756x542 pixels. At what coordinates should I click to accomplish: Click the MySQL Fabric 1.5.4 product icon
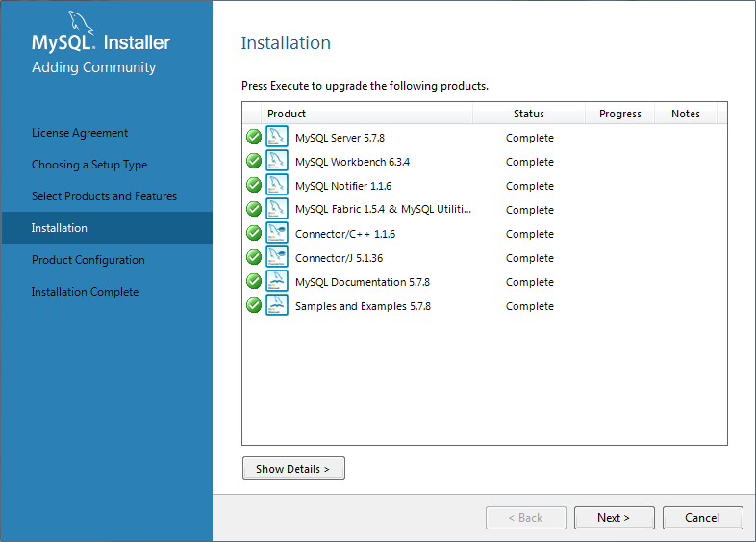tap(277, 209)
